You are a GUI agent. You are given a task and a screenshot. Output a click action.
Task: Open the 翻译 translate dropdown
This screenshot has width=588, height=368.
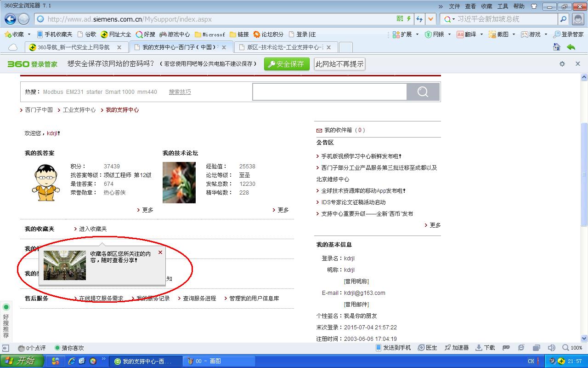(469, 34)
